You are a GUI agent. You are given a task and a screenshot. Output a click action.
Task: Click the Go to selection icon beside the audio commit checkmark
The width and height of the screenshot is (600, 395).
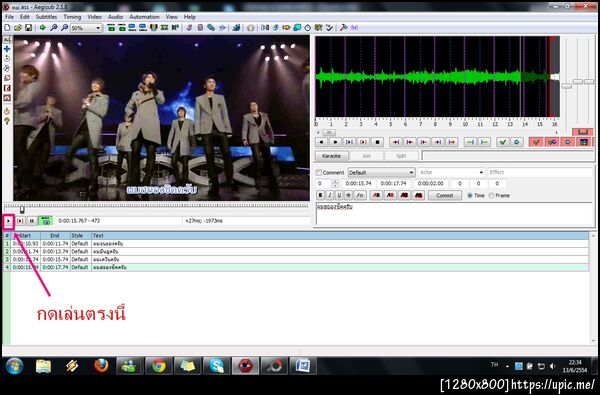tap(517, 142)
